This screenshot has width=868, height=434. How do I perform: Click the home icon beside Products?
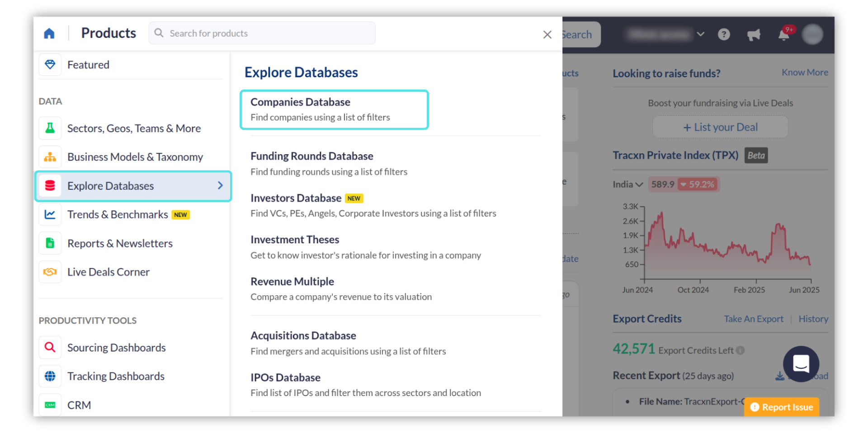click(x=49, y=33)
